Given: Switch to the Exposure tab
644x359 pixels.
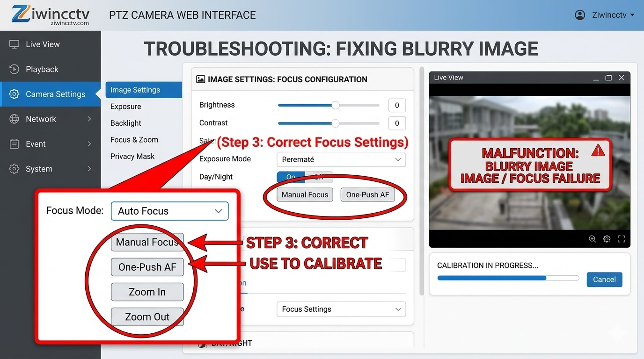Looking at the screenshot, I should (125, 107).
